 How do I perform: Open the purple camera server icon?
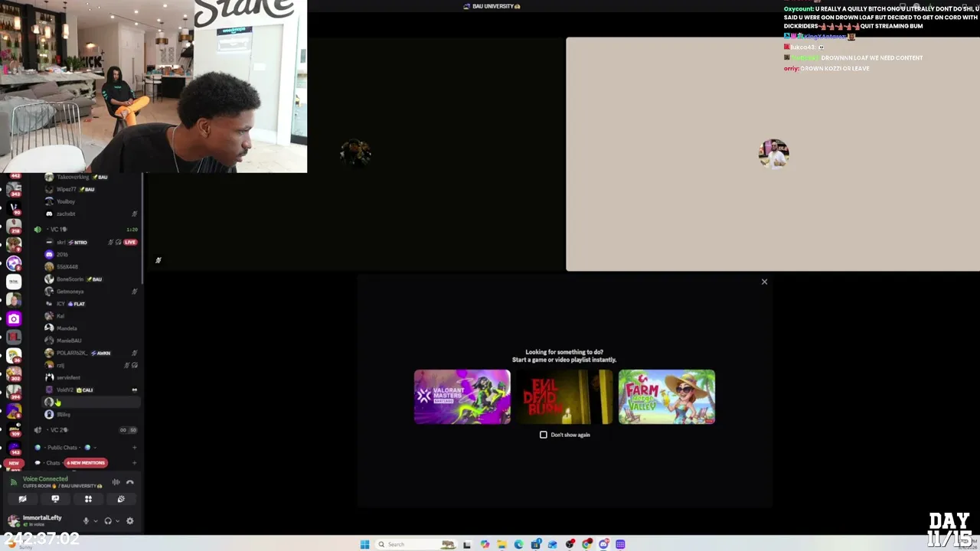14,318
